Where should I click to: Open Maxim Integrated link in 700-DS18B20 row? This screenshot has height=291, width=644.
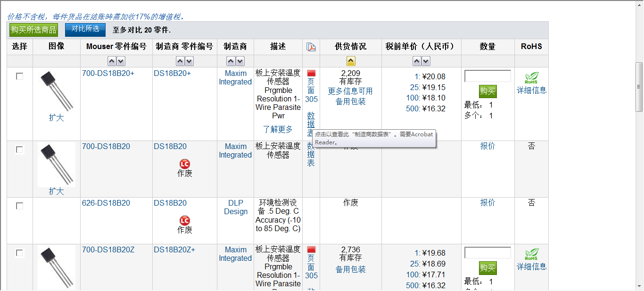(235, 150)
